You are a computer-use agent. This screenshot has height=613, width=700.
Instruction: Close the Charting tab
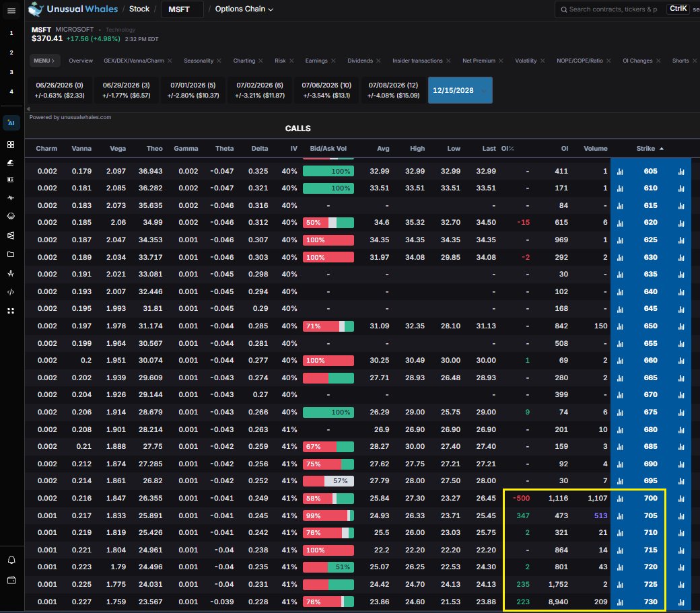pyautogui.click(x=260, y=61)
